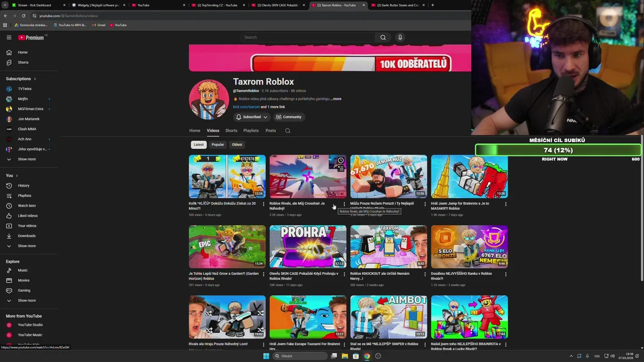The width and height of the screenshot is (644, 362).
Task: Click the search magnifier button
Action: [383, 37]
